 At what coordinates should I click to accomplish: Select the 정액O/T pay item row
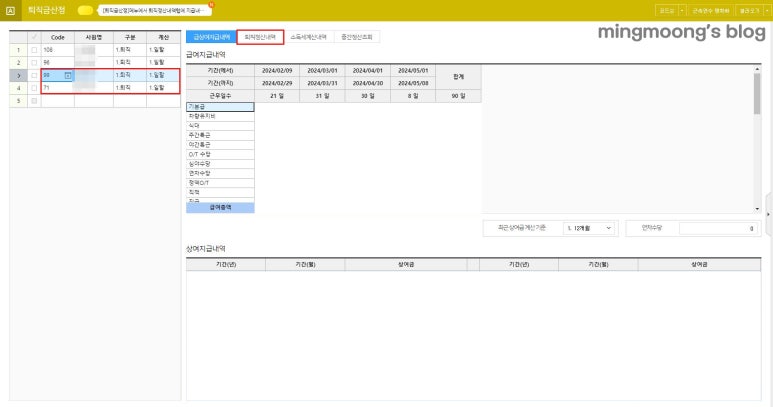pos(220,183)
